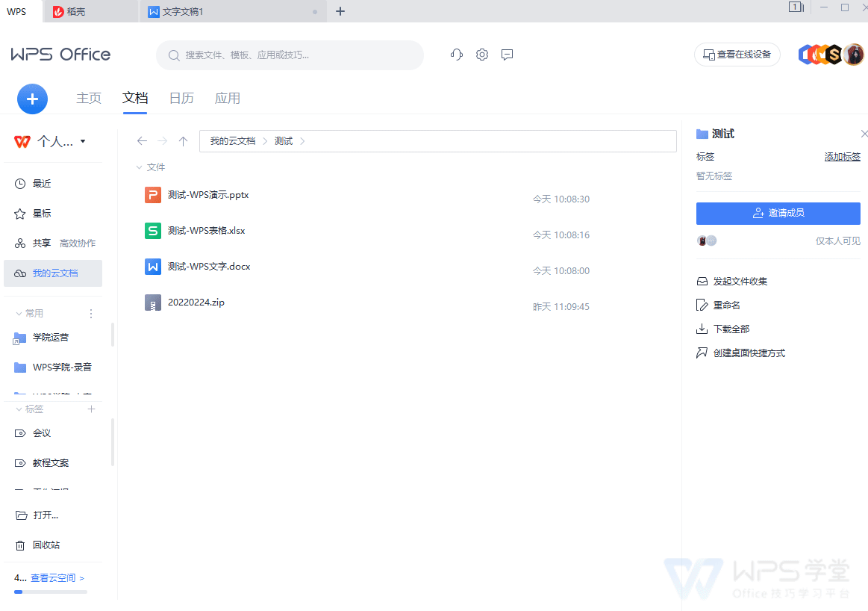Click chevron after 测试 in breadcrumb
Viewport: 868px width, 611px height.
point(302,141)
